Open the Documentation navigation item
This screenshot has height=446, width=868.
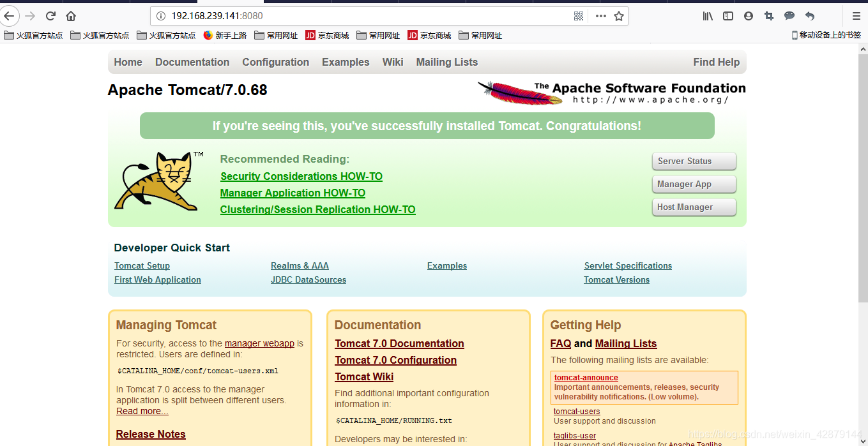point(192,62)
